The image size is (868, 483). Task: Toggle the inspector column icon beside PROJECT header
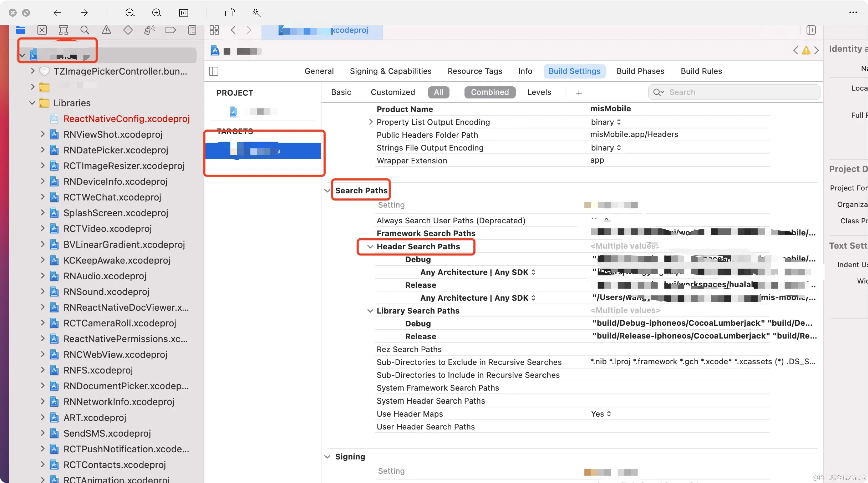point(214,71)
